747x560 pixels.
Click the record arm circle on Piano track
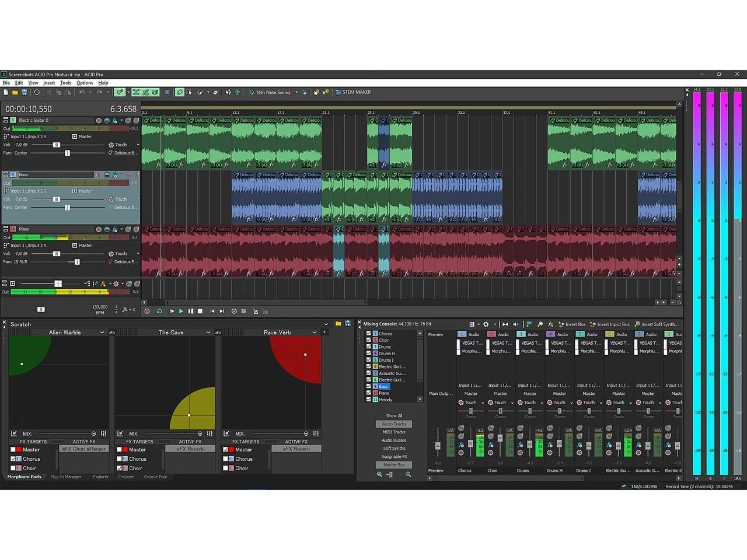(99, 230)
